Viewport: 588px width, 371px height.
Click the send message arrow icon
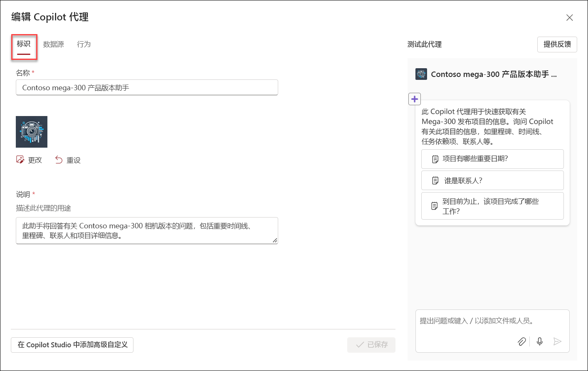[x=558, y=341]
